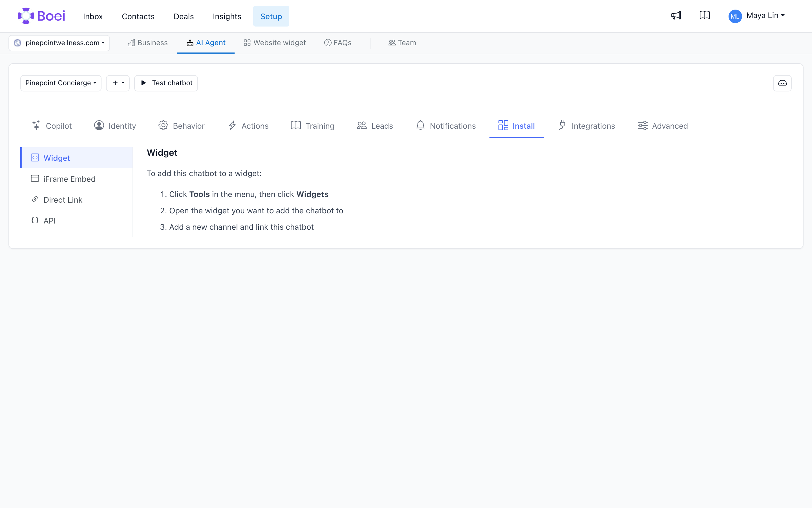Viewport: 812px width, 508px height.
Task: Open the Behavior tab
Action: [182, 126]
